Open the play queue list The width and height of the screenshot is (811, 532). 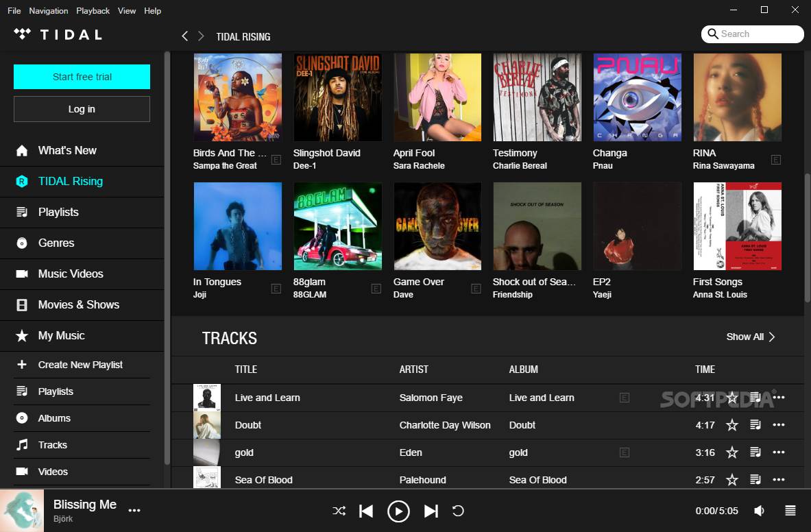click(790, 511)
